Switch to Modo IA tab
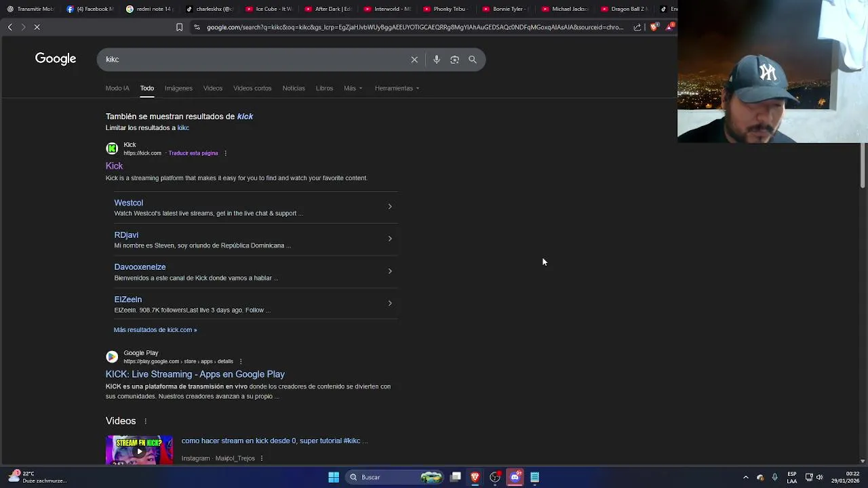This screenshot has width=868, height=488. 117,88
